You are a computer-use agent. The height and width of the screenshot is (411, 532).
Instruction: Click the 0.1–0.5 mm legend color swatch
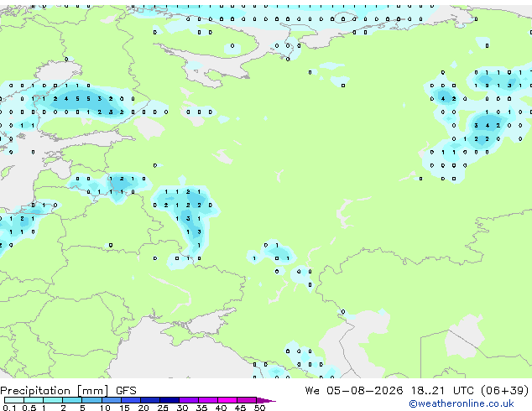point(14,400)
